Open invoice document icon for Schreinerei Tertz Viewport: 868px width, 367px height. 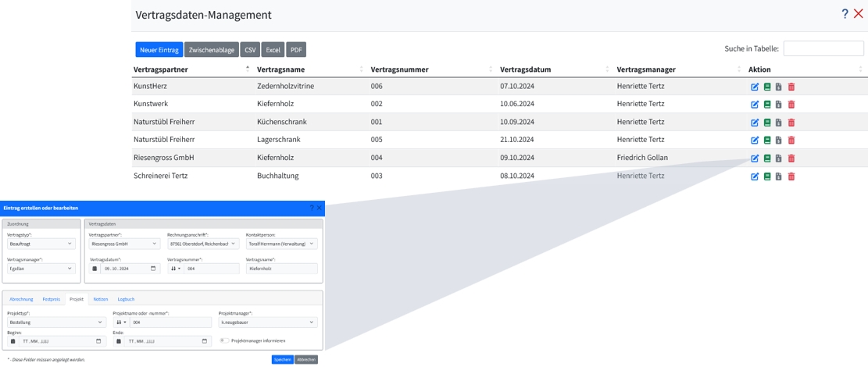[x=779, y=176]
